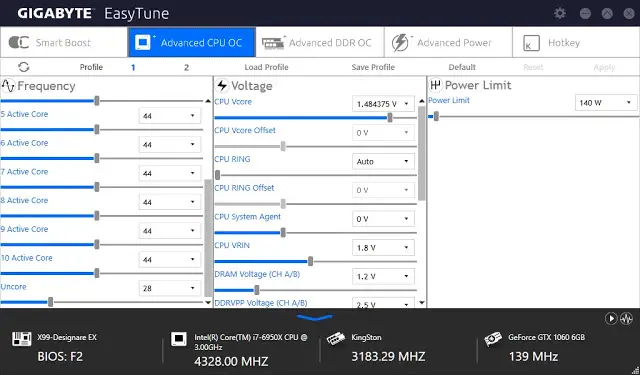The image size is (640, 375).
Task: Open the 8 Active Core multiplier dropdown
Action: (170, 202)
